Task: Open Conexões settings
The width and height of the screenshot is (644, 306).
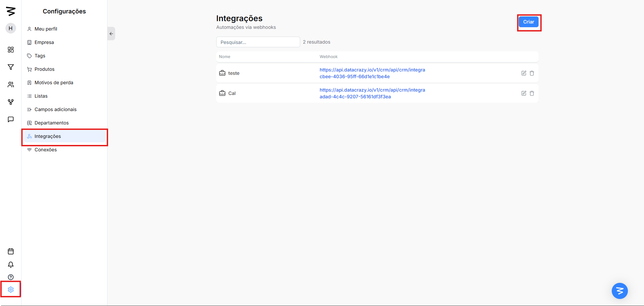Action: (64, 150)
